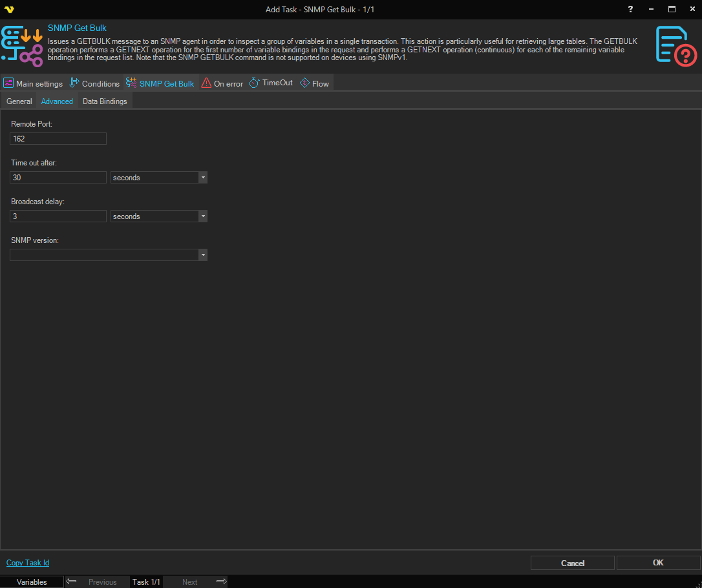Click the title bar question mark help icon
The height and width of the screenshot is (588, 702).
tap(630, 9)
